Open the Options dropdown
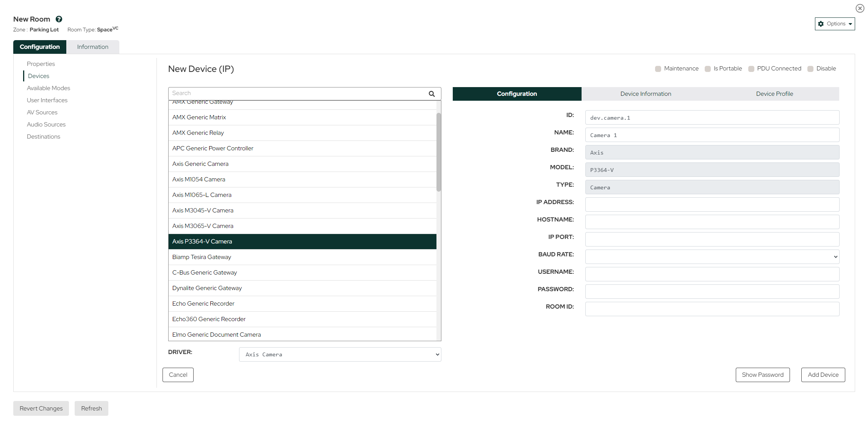Image resolution: width=868 pixels, height=426 pixels. (x=835, y=23)
